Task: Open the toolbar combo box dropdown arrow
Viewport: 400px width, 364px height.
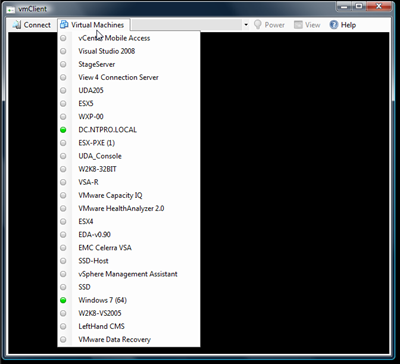Action: pyautogui.click(x=246, y=25)
